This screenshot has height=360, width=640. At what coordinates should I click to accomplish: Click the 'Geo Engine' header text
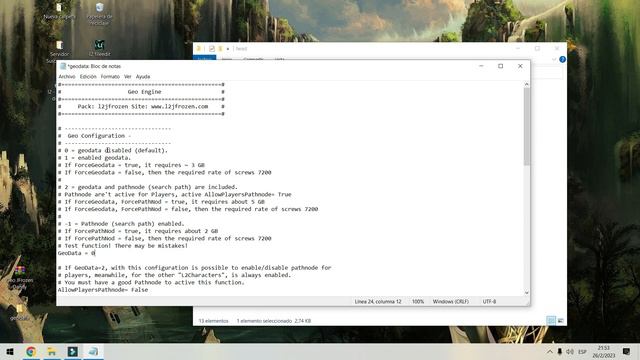click(144, 92)
